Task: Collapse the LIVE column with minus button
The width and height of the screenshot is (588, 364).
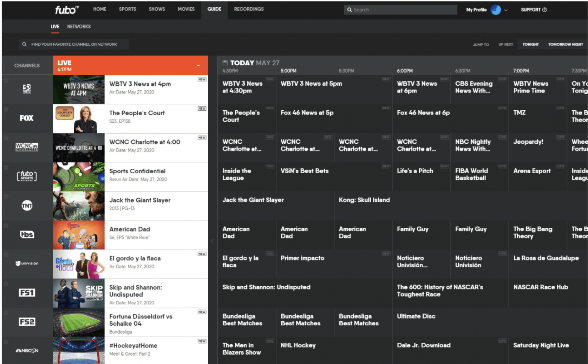Action: [198, 65]
